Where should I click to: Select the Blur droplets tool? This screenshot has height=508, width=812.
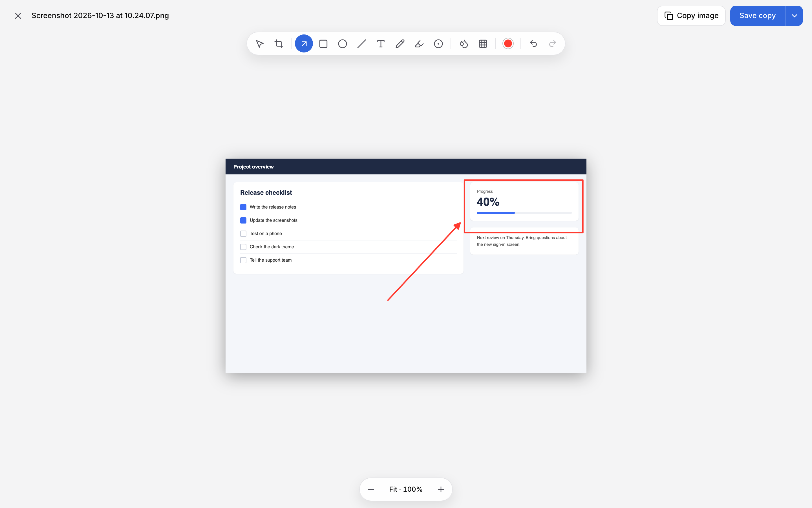tap(464, 44)
